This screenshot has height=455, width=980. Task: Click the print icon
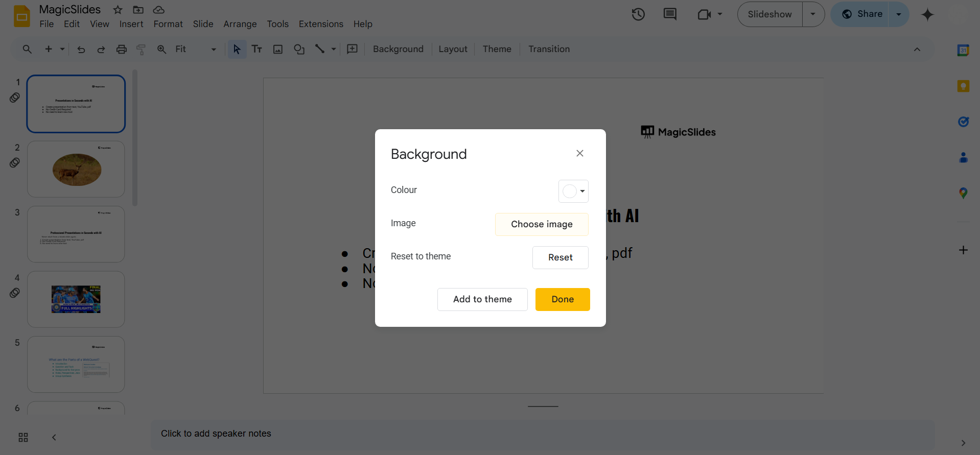(121, 49)
